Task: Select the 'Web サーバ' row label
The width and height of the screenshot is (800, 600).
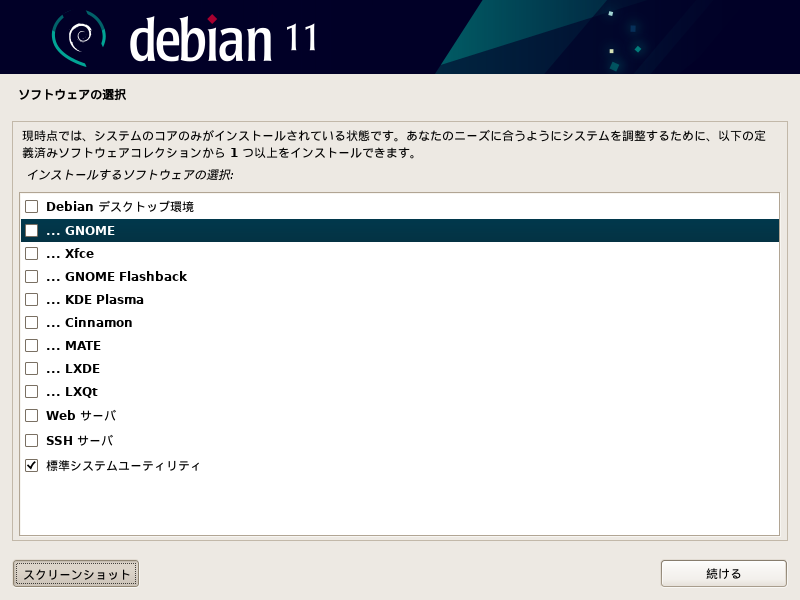Action: pos(81,415)
